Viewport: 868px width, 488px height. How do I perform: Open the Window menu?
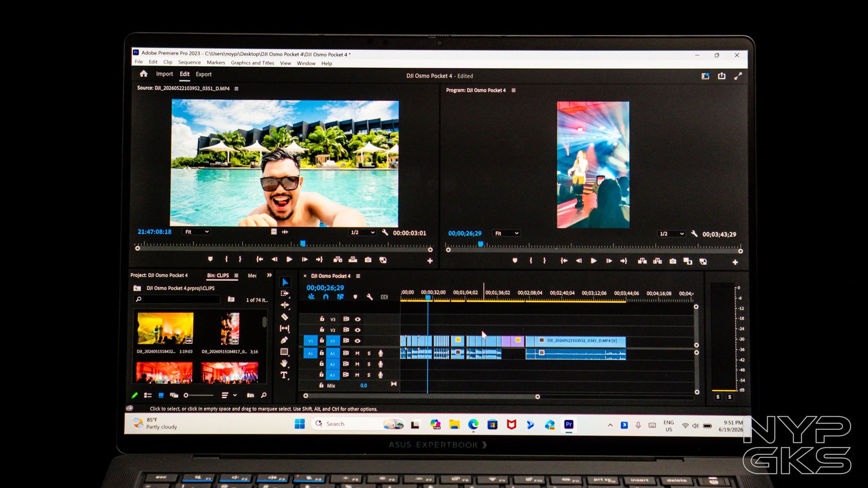pos(306,64)
